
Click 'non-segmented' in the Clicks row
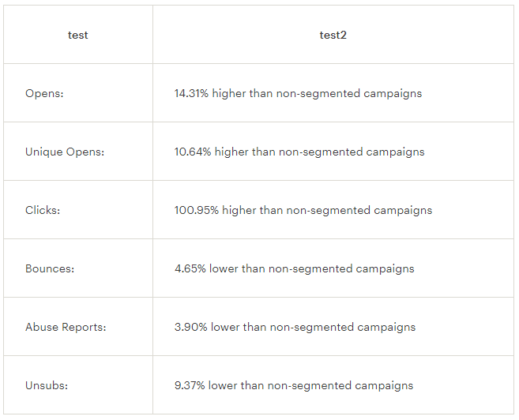pyautogui.click(x=329, y=211)
